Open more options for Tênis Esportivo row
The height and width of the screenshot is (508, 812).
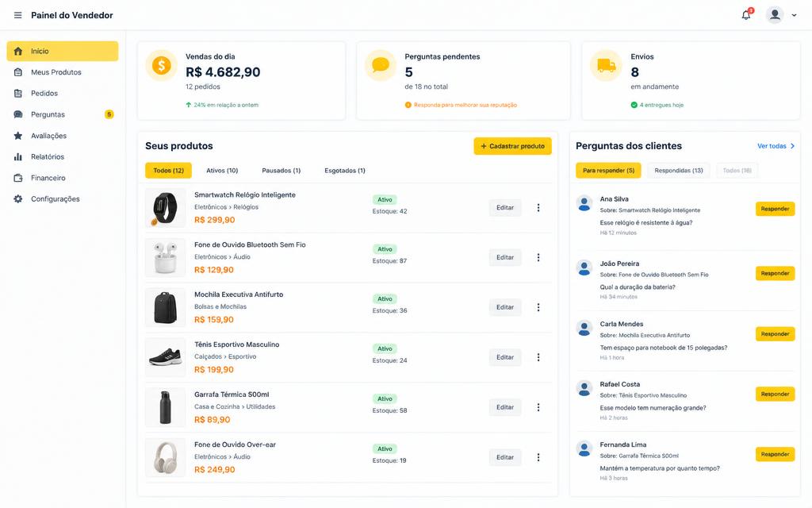tap(538, 357)
